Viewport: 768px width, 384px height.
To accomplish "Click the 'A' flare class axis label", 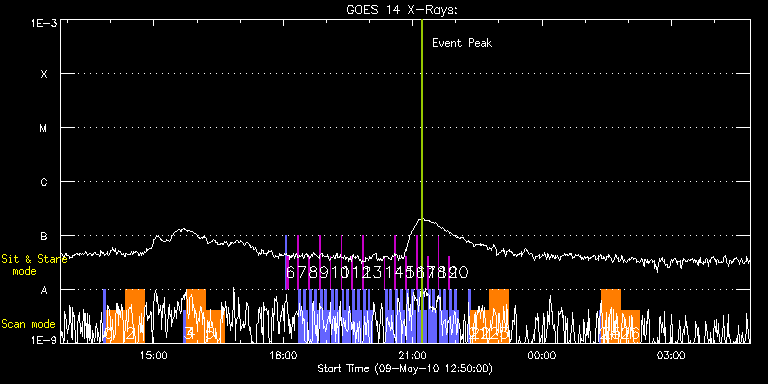I will [44, 290].
